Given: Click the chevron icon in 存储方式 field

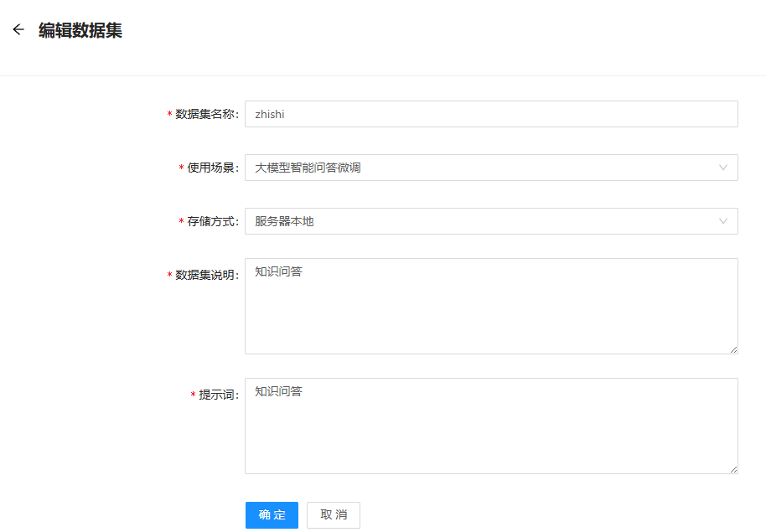Looking at the screenshot, I should coord(723,221).
